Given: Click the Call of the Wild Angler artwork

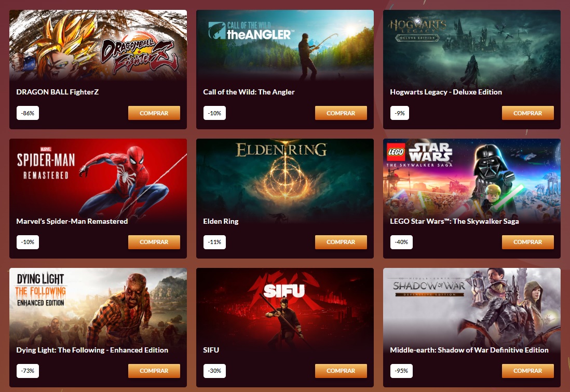Looking at the screenshot, I should coord(285,45).
